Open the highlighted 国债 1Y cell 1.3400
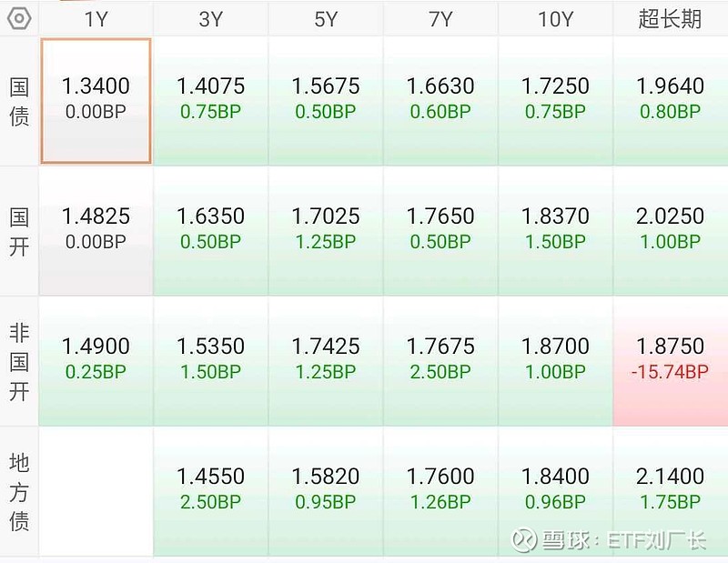728x563 pixels. coord(96,100)
